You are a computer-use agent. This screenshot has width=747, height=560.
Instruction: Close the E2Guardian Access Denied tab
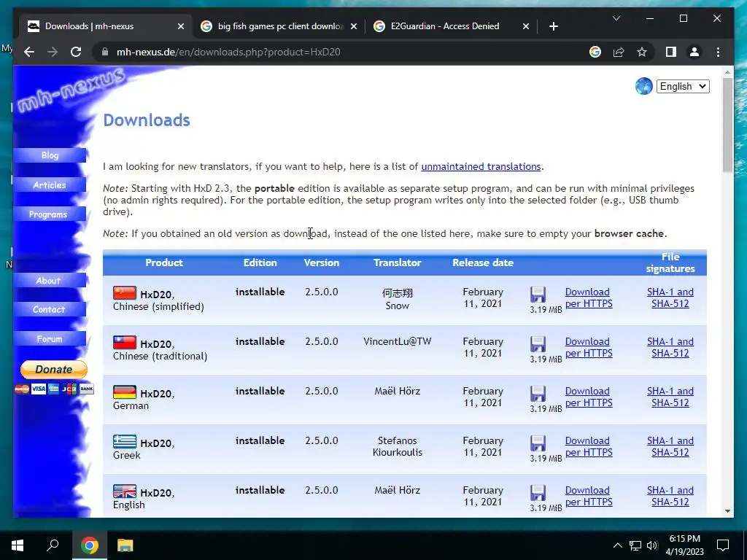(x=525, y=26)
